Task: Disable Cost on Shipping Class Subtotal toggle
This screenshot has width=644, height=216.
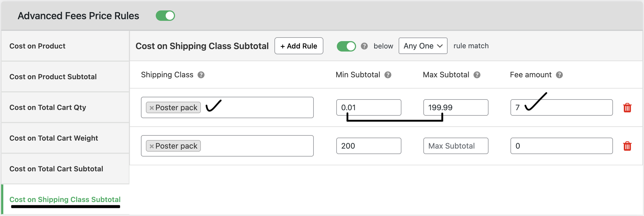Action: click(346, 46)
